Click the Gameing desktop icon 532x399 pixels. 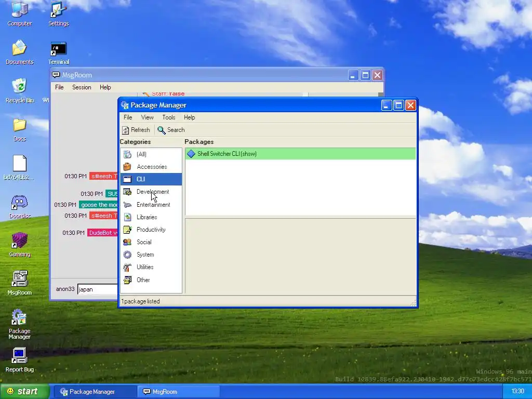pos(20,245)
